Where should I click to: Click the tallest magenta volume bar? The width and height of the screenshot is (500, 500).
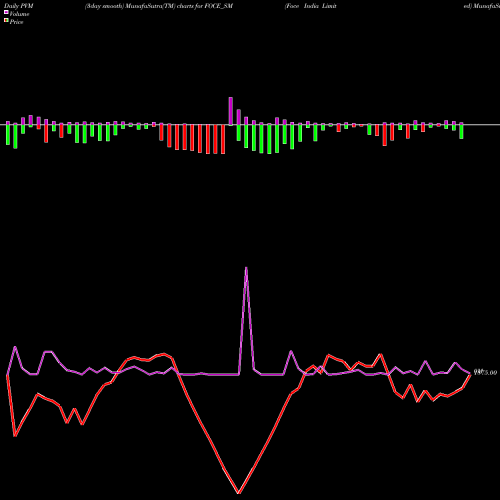coord(231,111)
